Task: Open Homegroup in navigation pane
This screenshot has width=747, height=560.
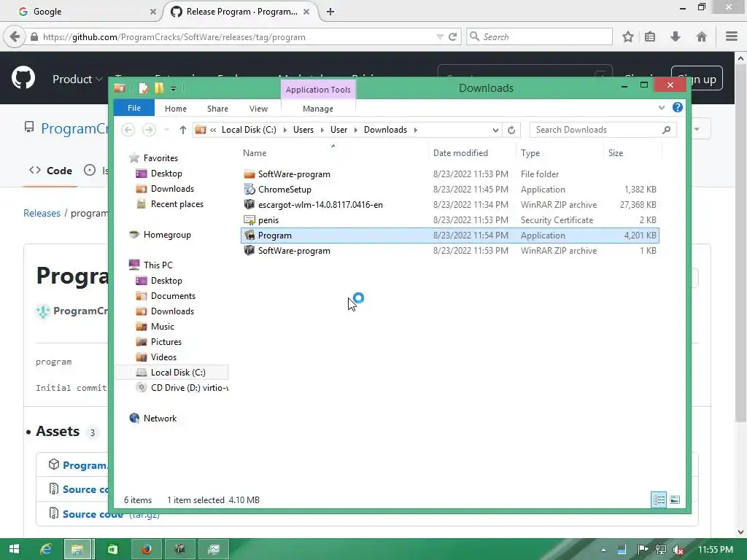Action: tap(167, 235)
